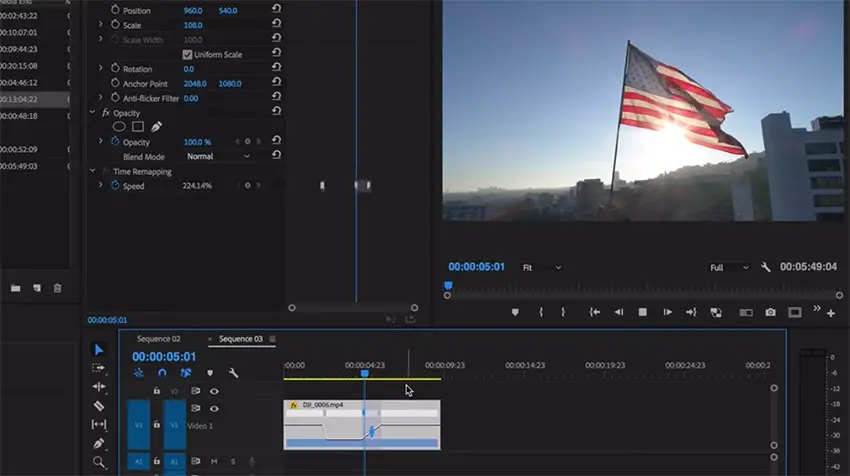
Task: Reset the Rotation parameter
Action: [276, 67]
